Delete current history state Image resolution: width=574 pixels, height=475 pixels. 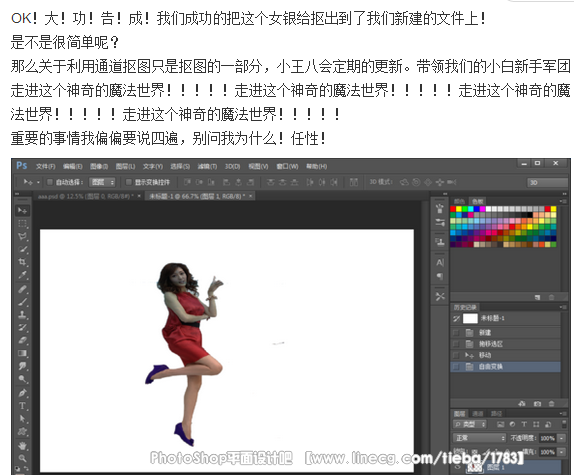coord(551,404)
